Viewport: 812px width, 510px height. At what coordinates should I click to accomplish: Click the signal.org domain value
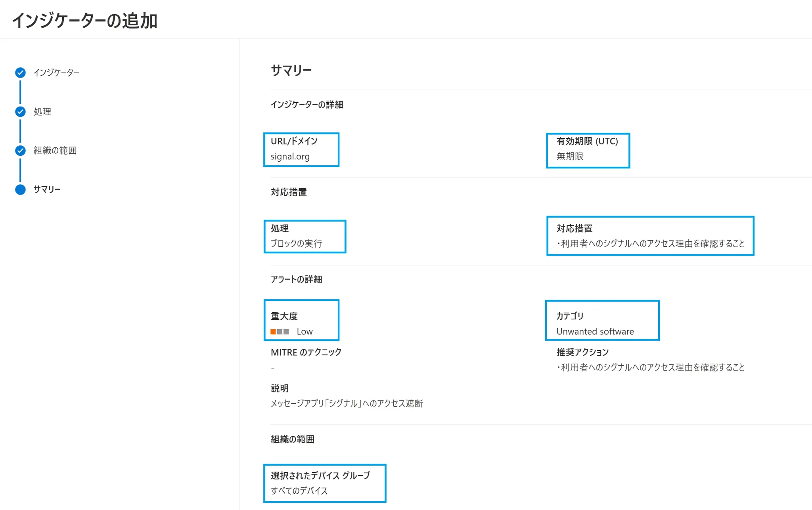tap(290, 157)
